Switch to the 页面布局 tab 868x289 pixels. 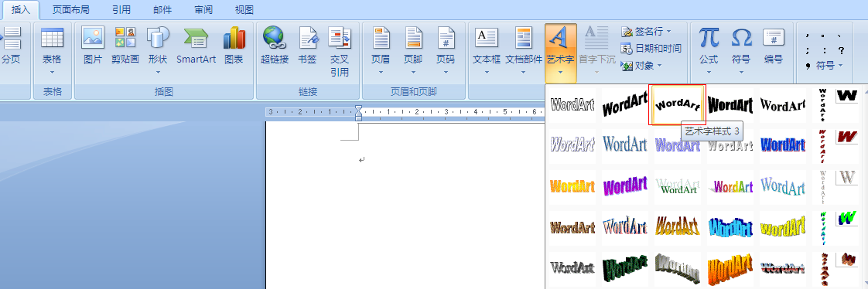click(x=71, y=9)
